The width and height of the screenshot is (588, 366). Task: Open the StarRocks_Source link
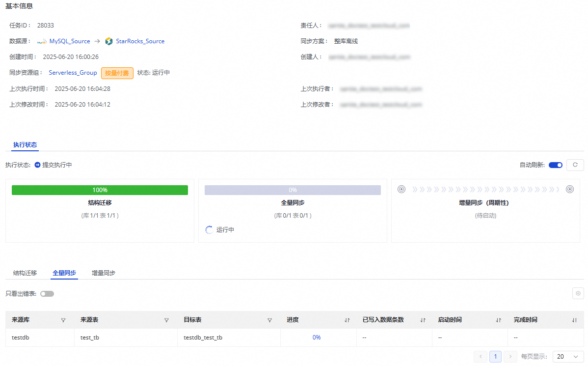(x=140, y=41)
